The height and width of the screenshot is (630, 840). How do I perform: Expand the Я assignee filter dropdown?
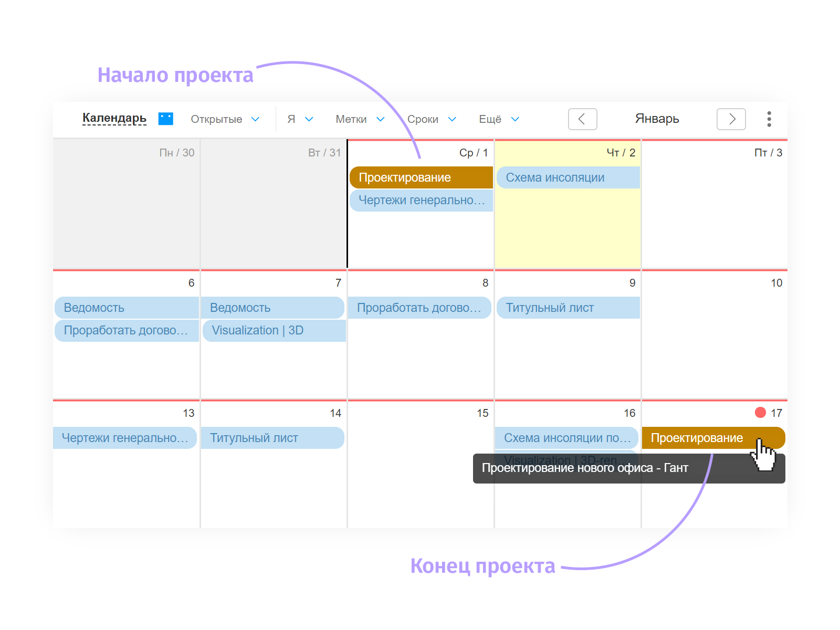click(300, 119)
